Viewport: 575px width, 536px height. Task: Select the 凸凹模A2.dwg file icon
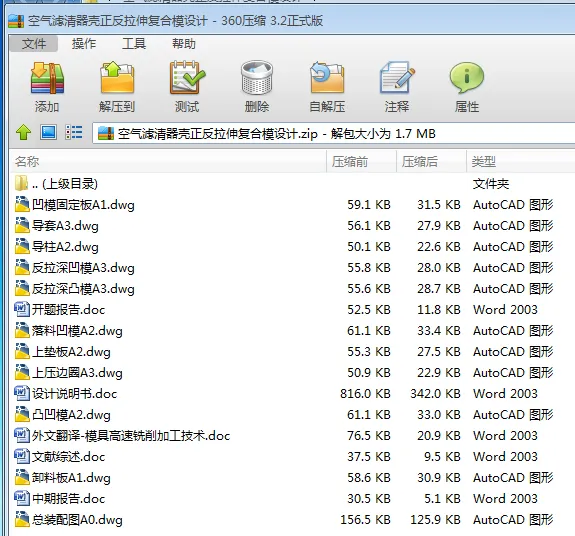[x=22, y=414]
